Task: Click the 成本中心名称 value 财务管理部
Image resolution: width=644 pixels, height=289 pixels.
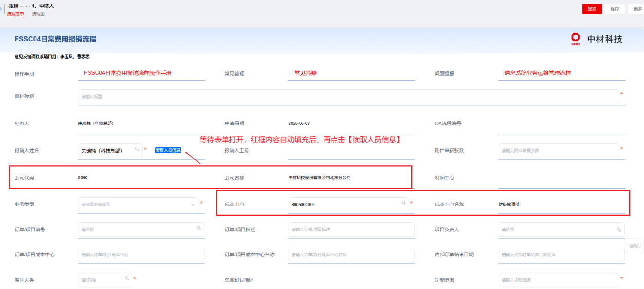Action: point(509,205)
